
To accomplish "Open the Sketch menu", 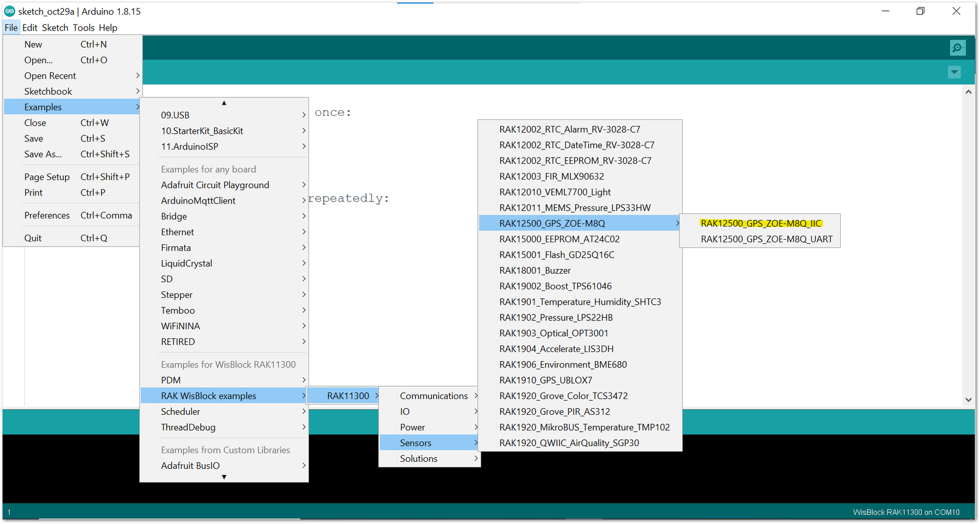I will pos(55,28).
